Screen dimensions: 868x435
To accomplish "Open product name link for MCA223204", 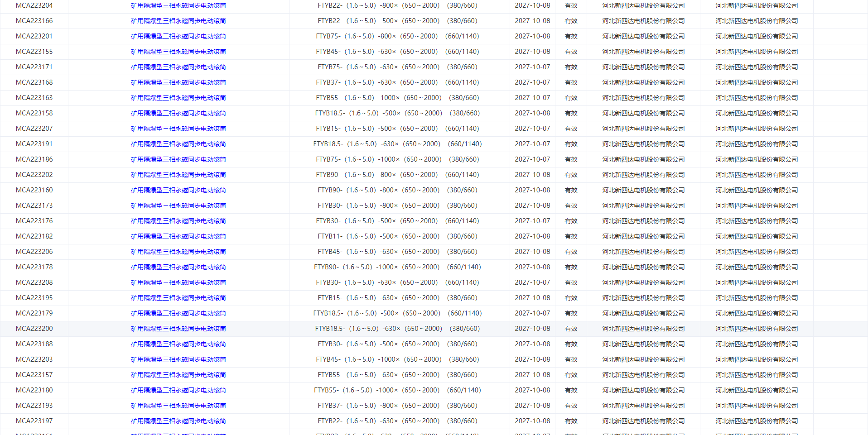I will tap(178, 5).
